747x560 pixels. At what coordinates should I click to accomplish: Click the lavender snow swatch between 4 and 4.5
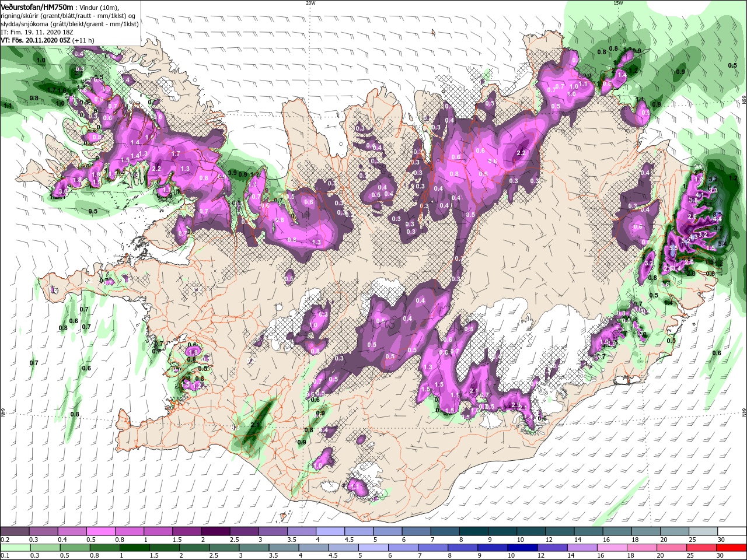point(330,531)
